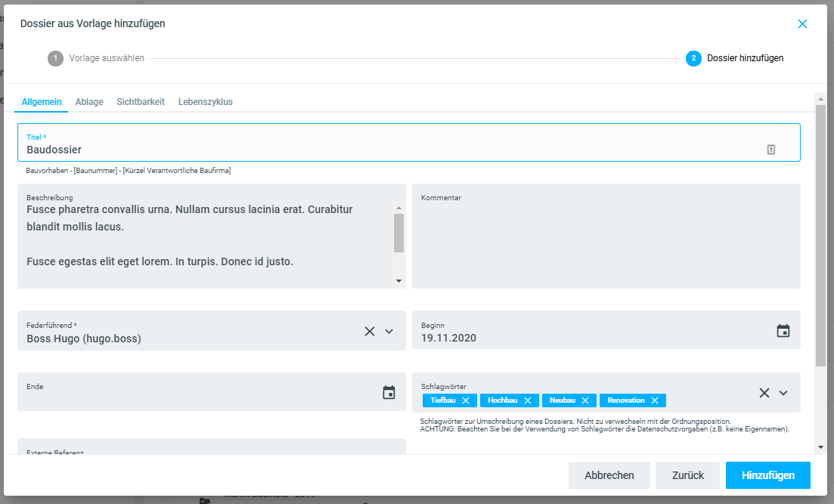
Task: Close the dossier dialog with the X icon
Action: 802,23
